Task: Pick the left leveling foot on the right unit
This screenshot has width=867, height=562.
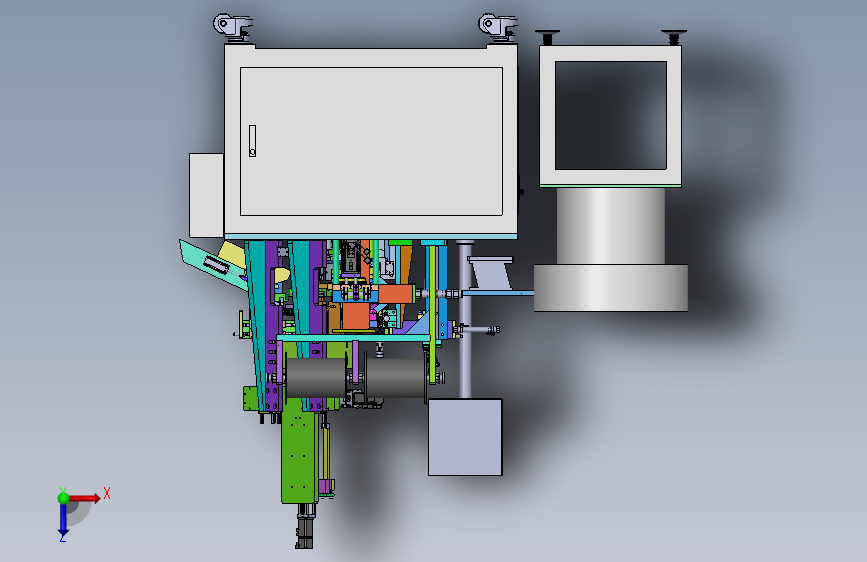Action: [x=547, y=37]
